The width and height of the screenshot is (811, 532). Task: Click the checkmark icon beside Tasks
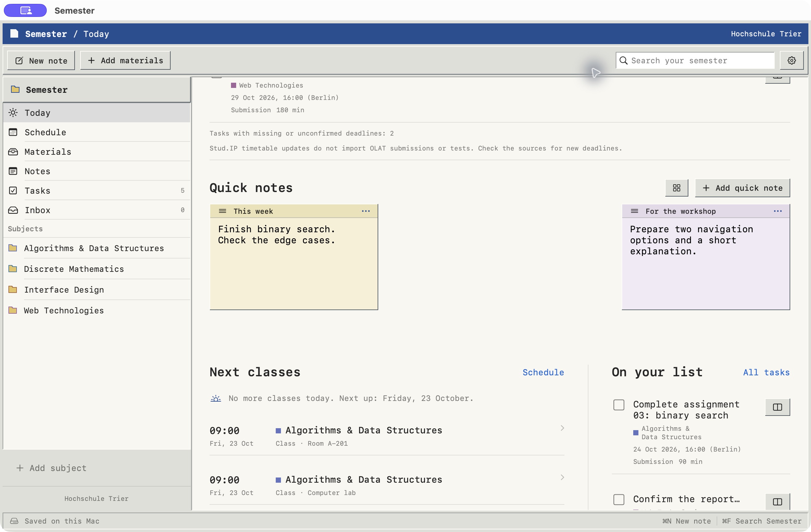coord(13,190)
